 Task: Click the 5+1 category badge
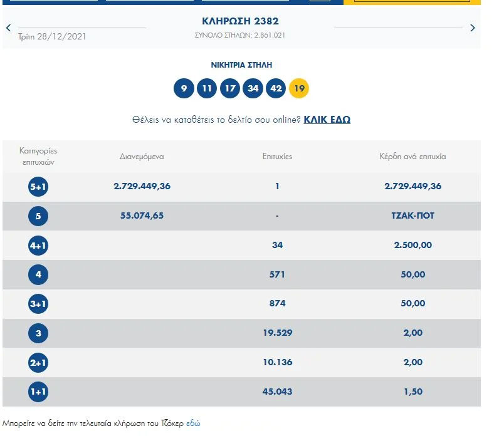(x=38, y=187)
